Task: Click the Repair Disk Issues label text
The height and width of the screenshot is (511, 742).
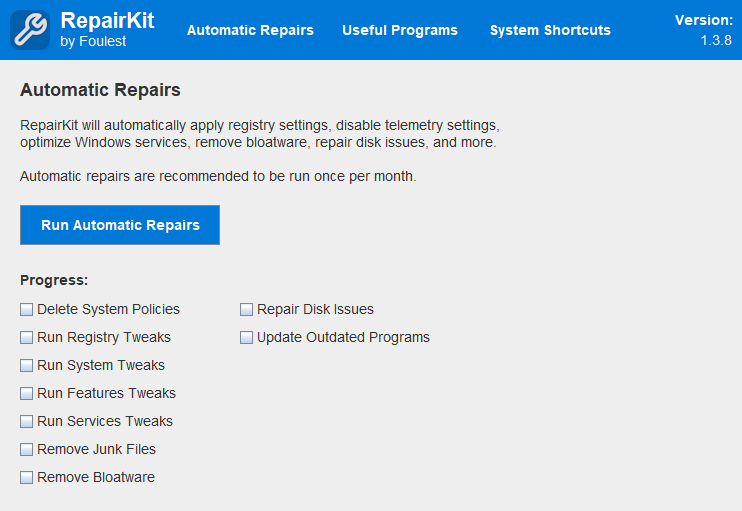Action: [x=316, y=309]
